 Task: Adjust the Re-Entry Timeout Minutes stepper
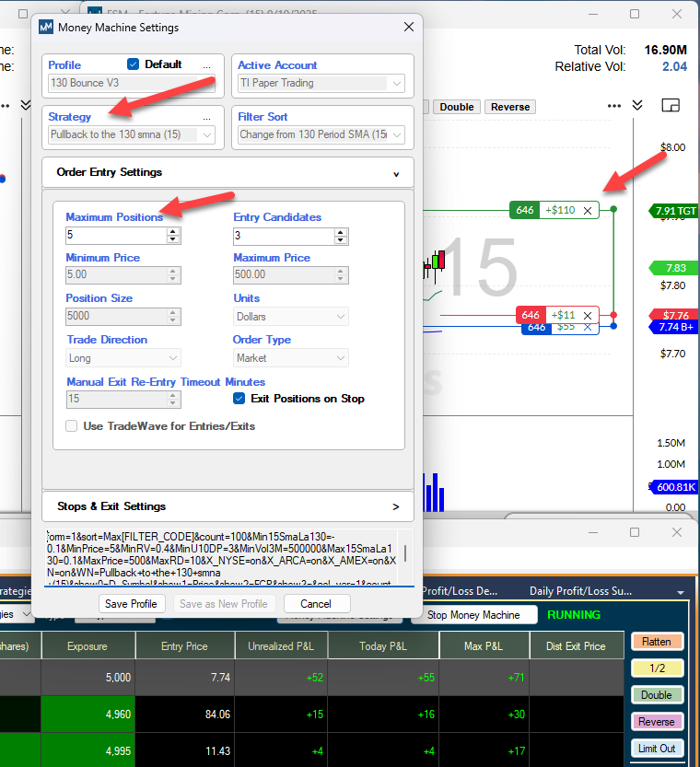click(172, 400)
